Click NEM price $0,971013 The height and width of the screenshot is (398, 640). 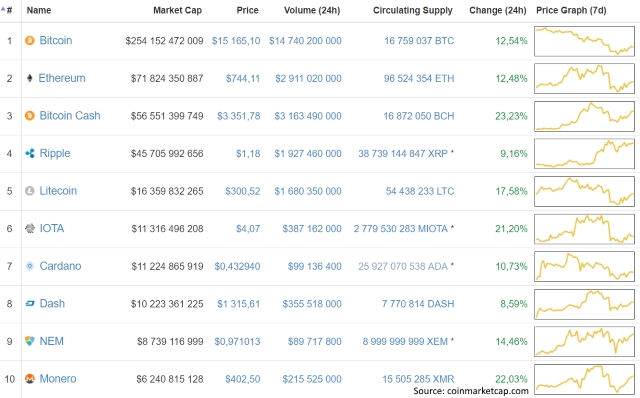(x=238, y=341)
